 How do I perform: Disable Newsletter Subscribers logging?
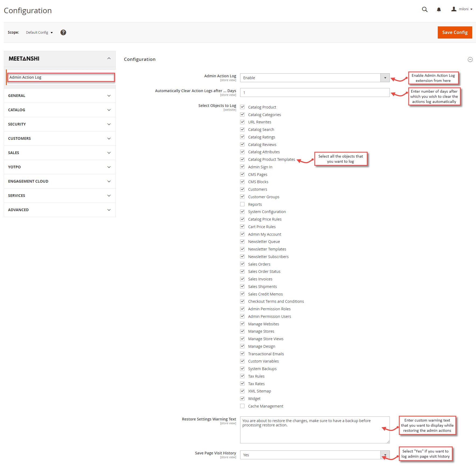coord(242,256)
